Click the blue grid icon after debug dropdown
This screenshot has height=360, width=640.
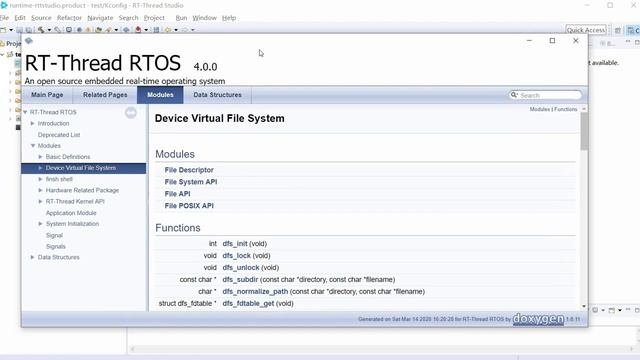(x=156, y=30)
